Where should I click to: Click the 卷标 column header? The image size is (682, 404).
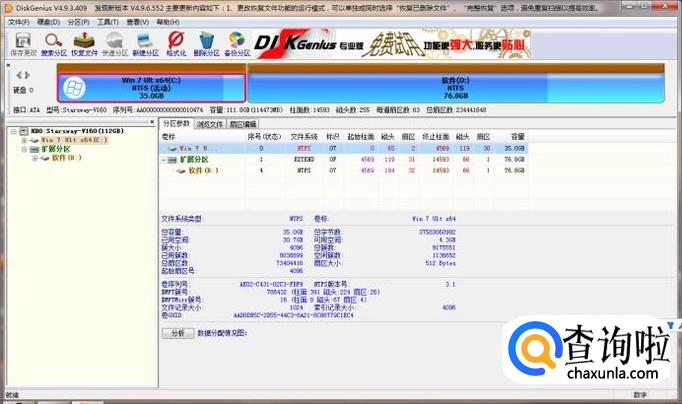click(168, 137)
